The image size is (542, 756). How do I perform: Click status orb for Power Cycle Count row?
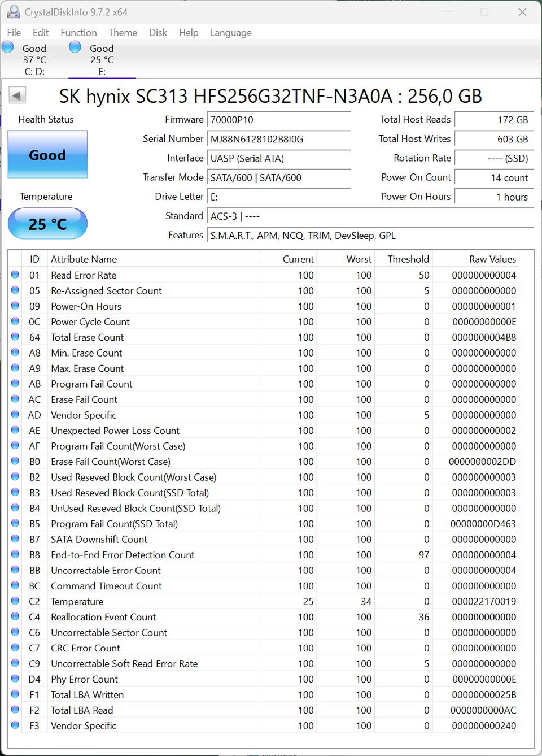[x=15, y=321]
